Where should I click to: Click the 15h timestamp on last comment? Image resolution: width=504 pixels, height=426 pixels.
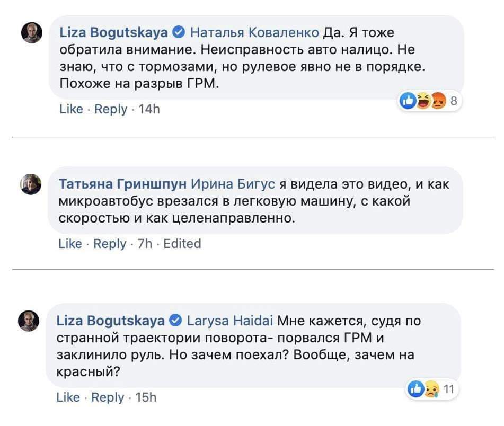coord(146,397)
